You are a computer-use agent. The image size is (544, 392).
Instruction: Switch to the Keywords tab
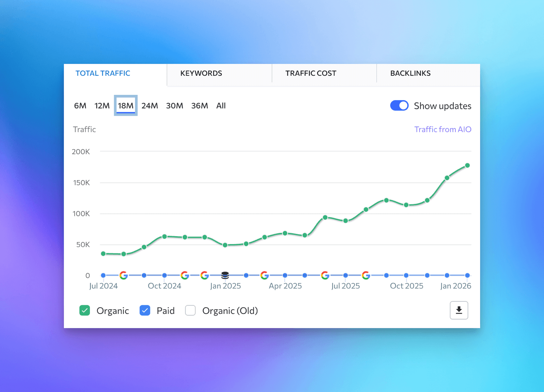[x=201, y=73]
